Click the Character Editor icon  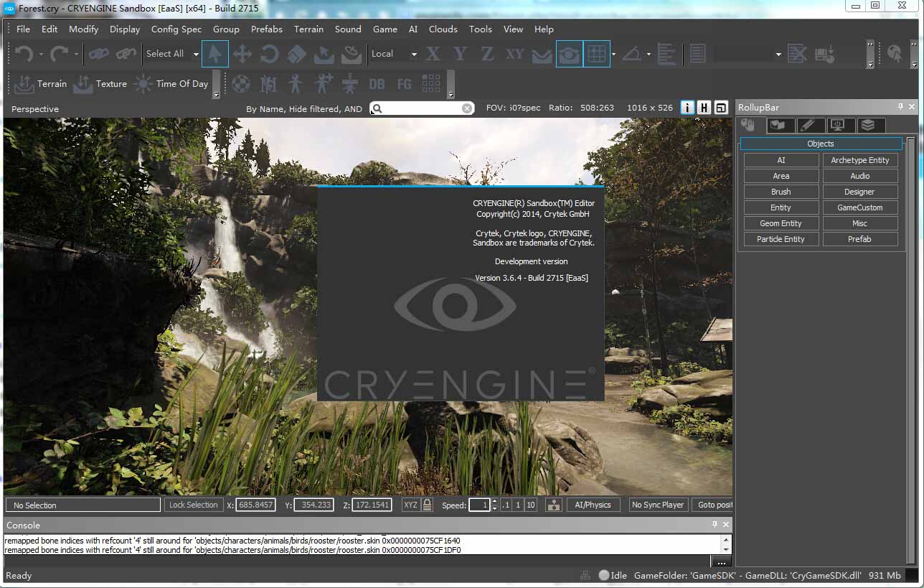point(268,84)
